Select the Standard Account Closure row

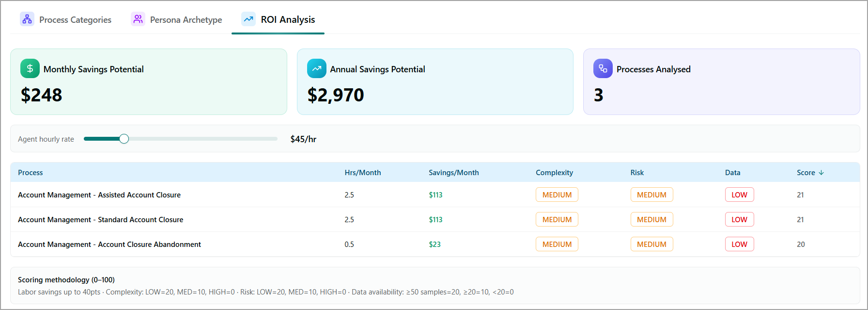click(x=435, y=219)
